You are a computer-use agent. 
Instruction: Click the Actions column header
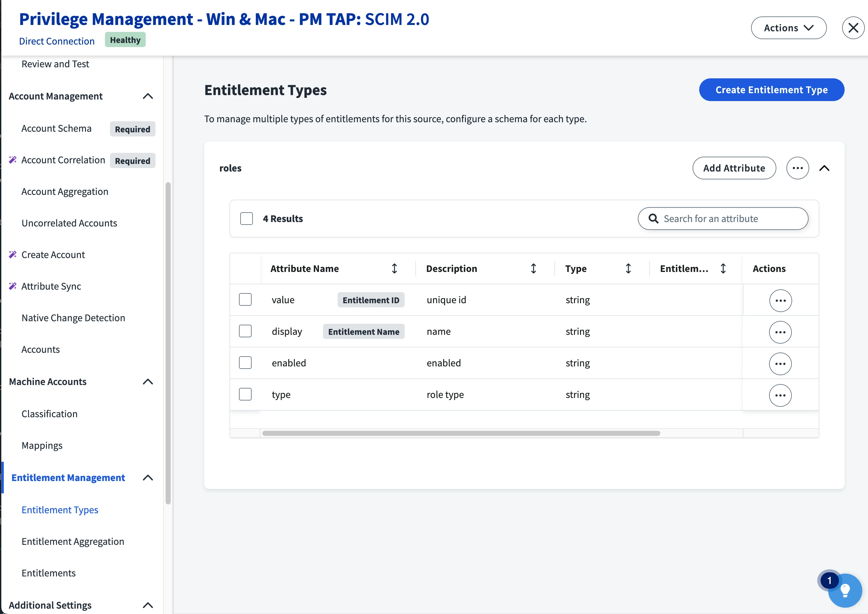click(769, 269)
